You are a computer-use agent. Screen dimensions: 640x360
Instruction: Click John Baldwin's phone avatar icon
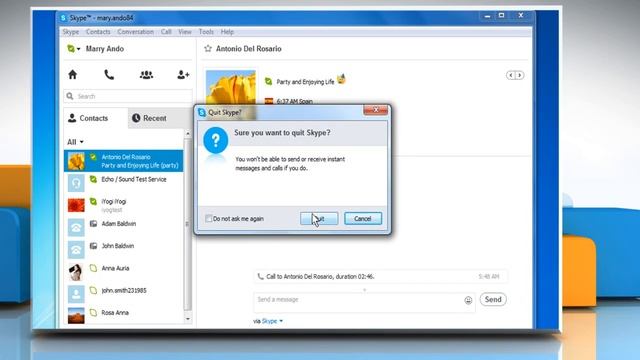[76, 250]
